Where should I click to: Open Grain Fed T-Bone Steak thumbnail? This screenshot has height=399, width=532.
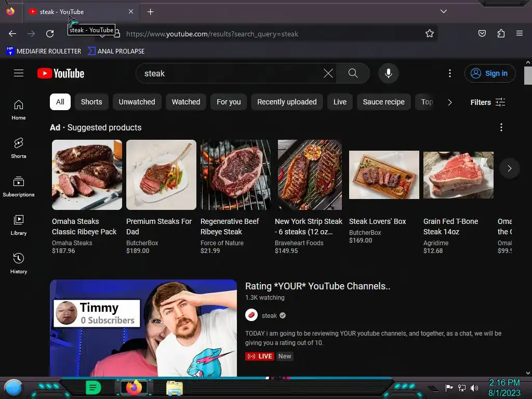pos(458,175)
